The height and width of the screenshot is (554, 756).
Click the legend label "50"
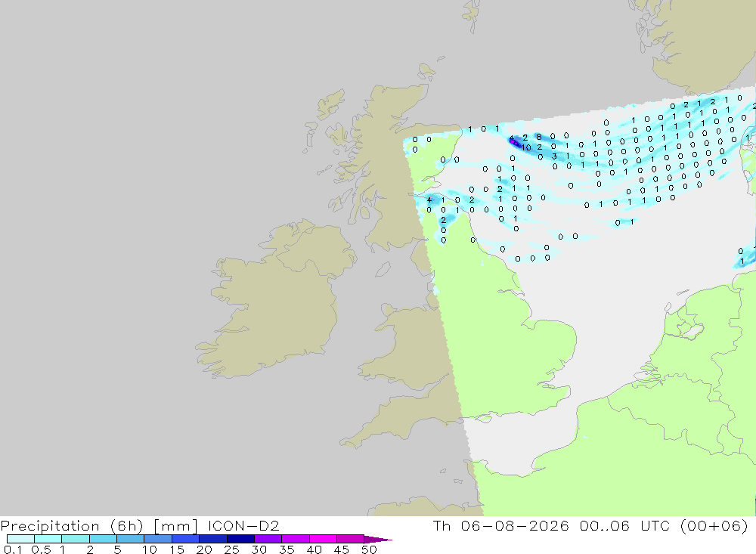(x=369, y=549)
